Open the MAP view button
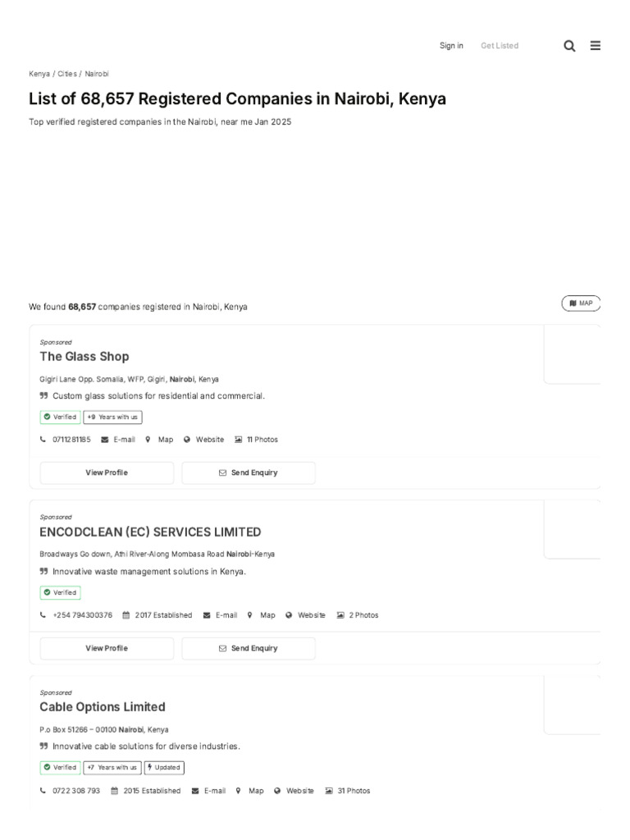This screenshot has height=840, width=630. tap(581, 304)
